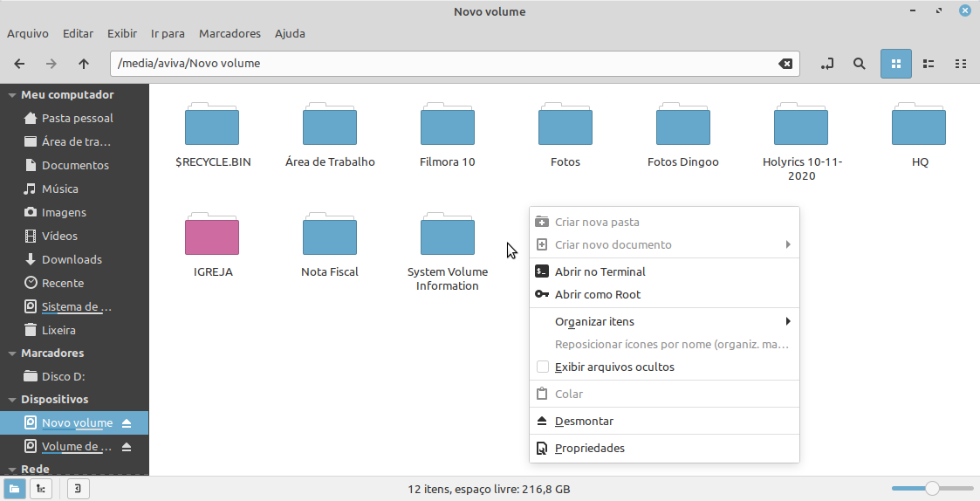Open Documentos in sidebar

tap(74, 165)
